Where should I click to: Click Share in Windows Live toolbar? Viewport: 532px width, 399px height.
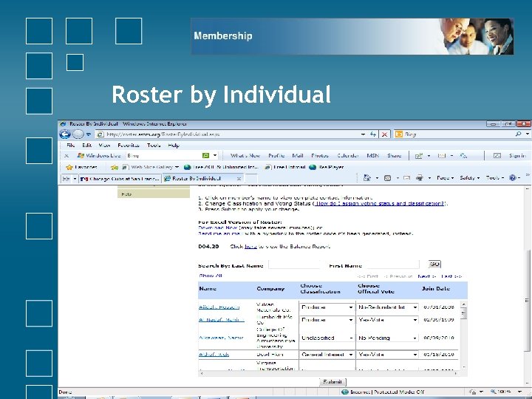(395, 156)
